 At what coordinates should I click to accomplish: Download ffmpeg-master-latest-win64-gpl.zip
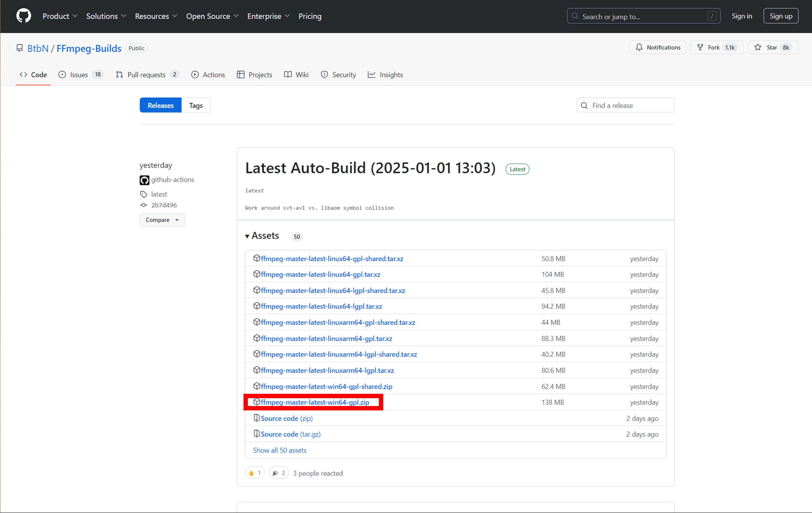[315, 402]
